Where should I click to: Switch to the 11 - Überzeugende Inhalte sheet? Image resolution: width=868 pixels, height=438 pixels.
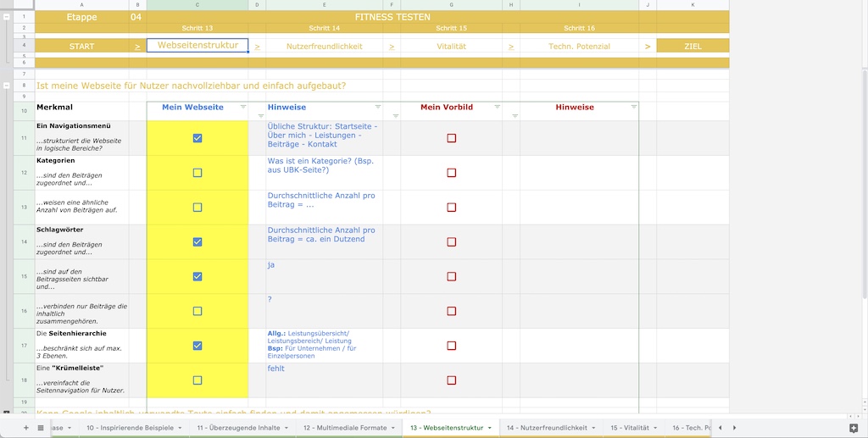[x=238, y=428]
